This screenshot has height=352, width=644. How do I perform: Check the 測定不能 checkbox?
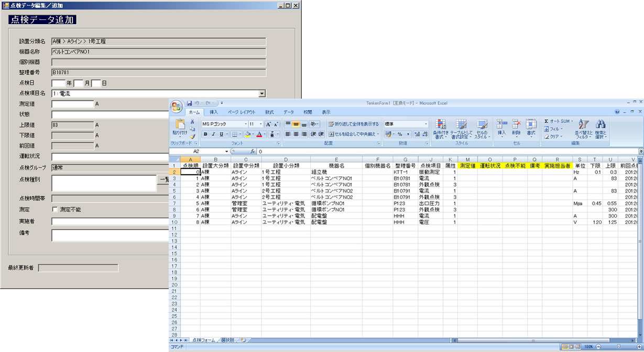(55, 210)
